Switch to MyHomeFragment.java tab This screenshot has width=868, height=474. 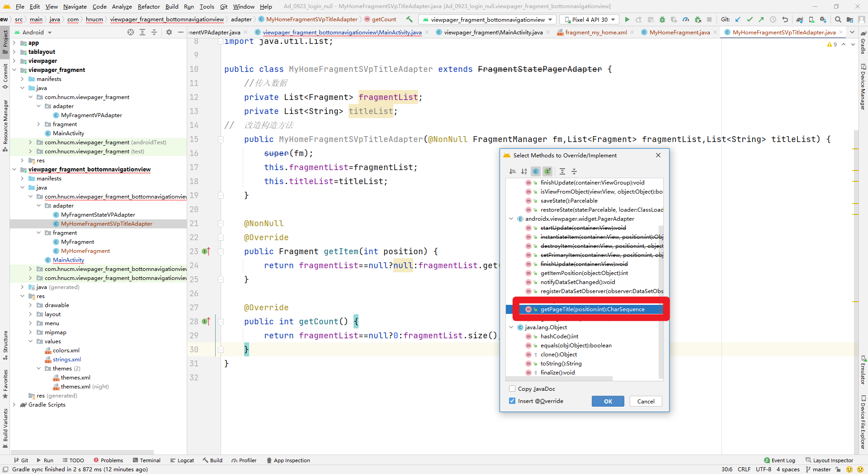pyautogui.click(x=679, y=32)
